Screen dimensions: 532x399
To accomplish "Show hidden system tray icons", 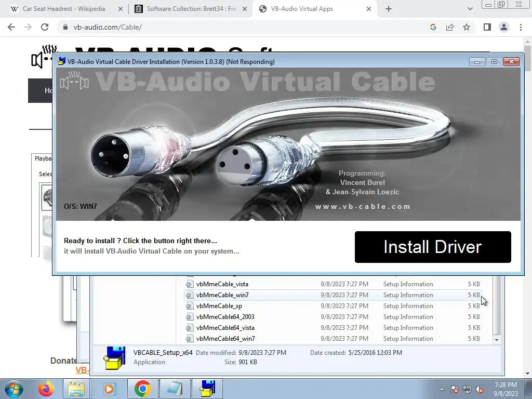I will point(442,389).
